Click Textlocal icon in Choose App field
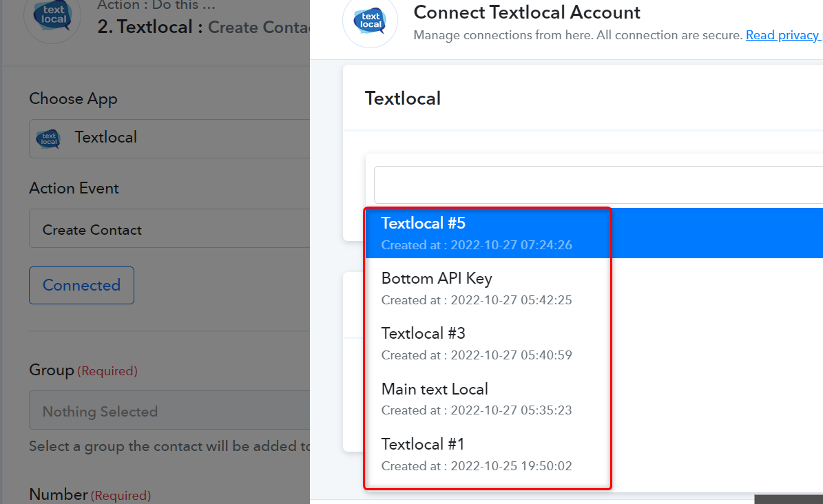 pos(48,138)
